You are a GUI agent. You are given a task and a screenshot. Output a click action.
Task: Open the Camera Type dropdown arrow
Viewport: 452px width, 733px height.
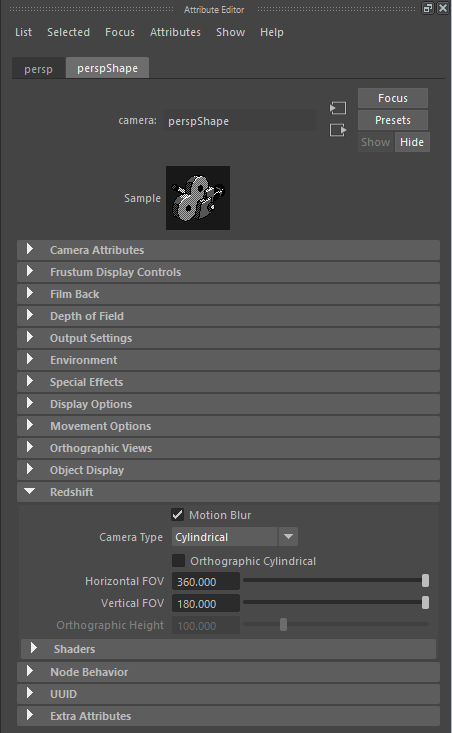pyautogui.click(x=288, y=537)
